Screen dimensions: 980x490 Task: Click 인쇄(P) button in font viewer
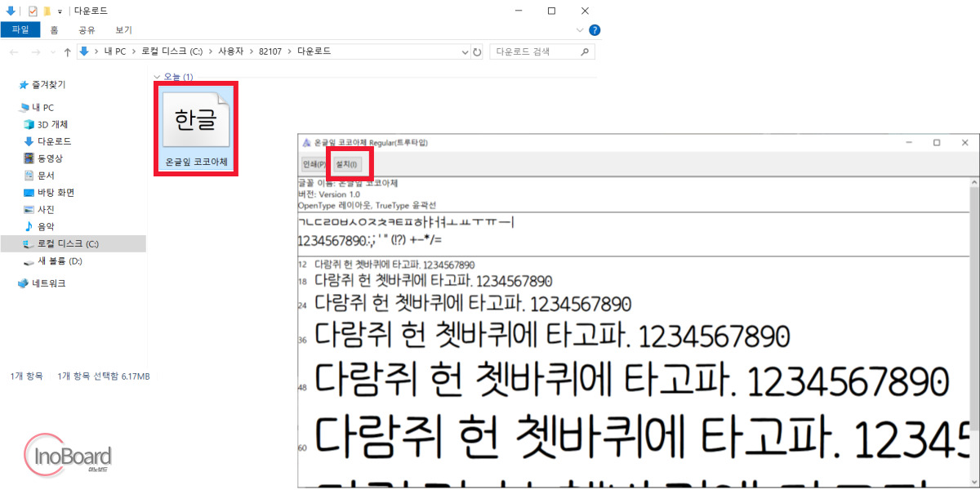pyautogui.click(x=314, y=164)
